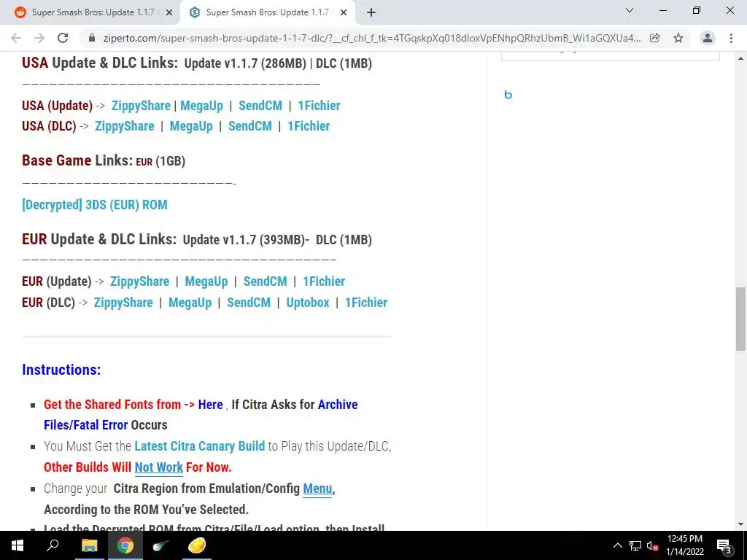The image size is (747, 560).
Task: Click the 'Update v1.1.7 (286MB)' text
Action: pos(245,63)
